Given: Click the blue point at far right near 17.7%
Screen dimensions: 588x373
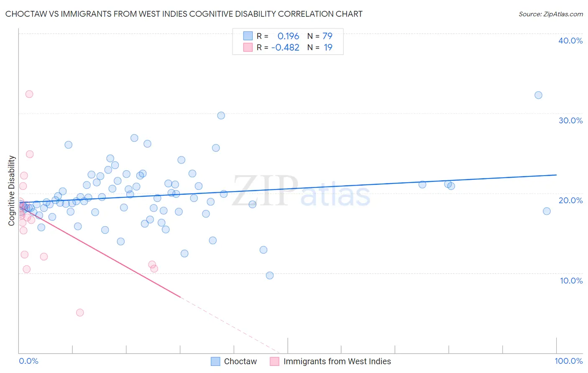Looking at the screenshot, I should click(x=547, y=211).
